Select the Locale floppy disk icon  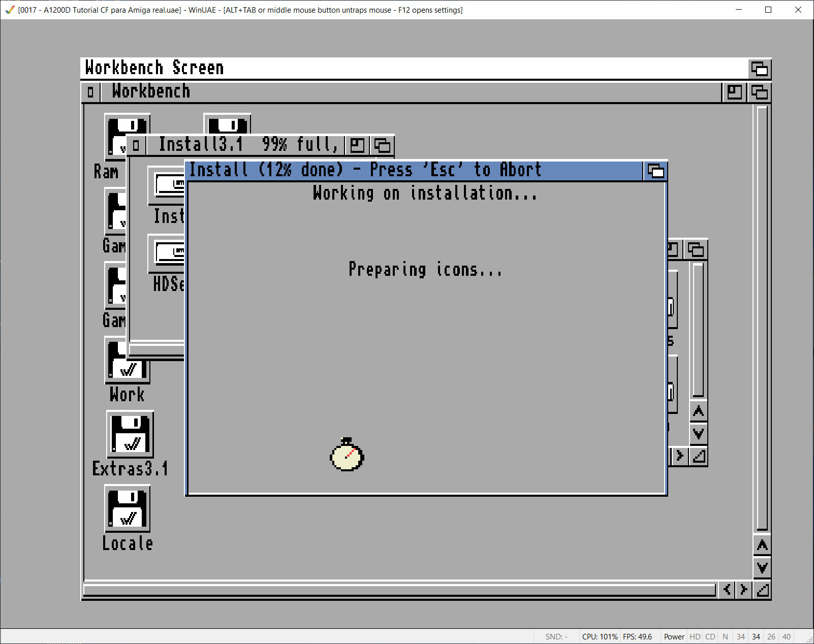pos(128,508)
